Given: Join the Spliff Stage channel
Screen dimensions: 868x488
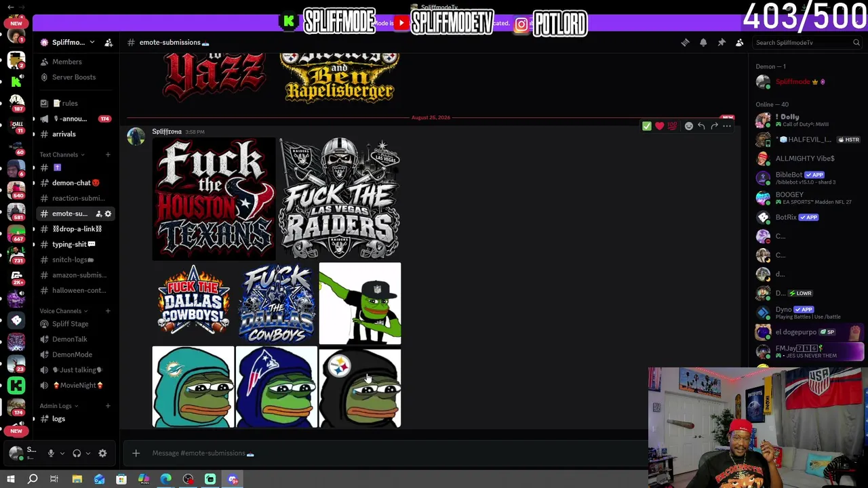Looking at the screenshot, I should click(x=75, y=324).
